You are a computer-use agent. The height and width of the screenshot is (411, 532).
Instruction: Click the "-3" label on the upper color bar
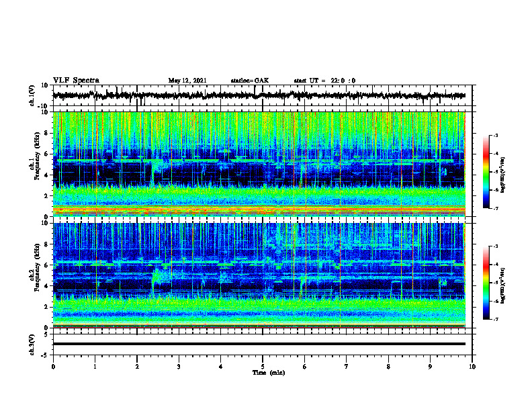click(x=496, y=136)
